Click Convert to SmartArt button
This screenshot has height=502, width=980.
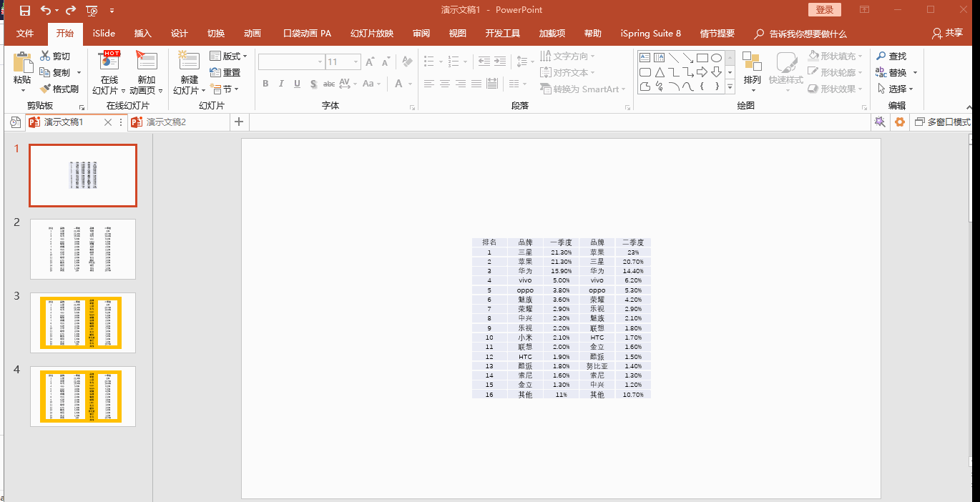pos(582,89)
